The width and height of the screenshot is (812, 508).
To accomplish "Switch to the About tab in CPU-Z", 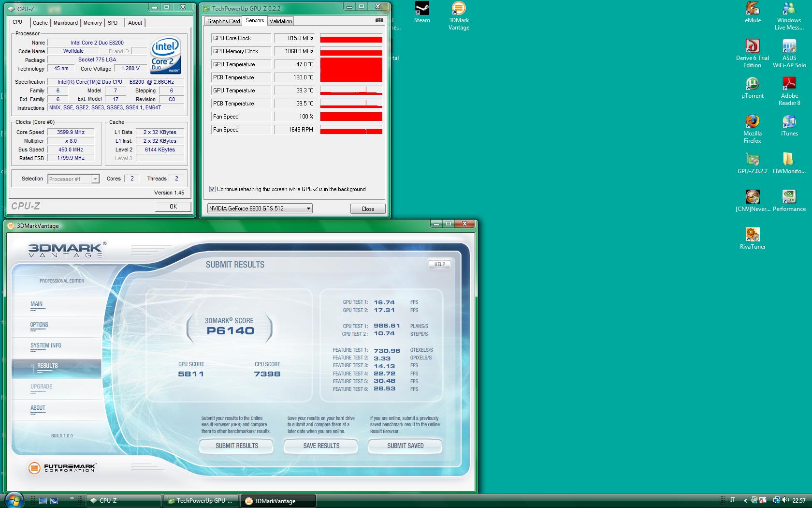I will (135, 23).
